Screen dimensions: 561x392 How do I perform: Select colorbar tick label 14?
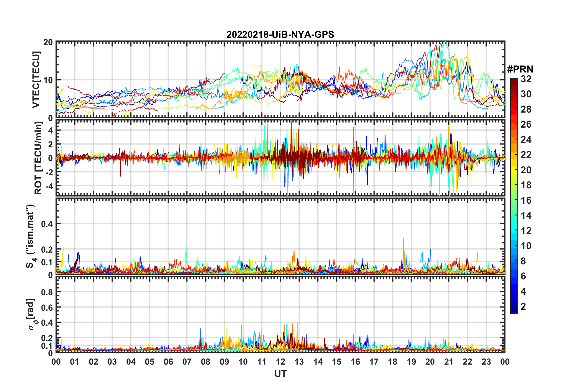(x=526, y=215)
